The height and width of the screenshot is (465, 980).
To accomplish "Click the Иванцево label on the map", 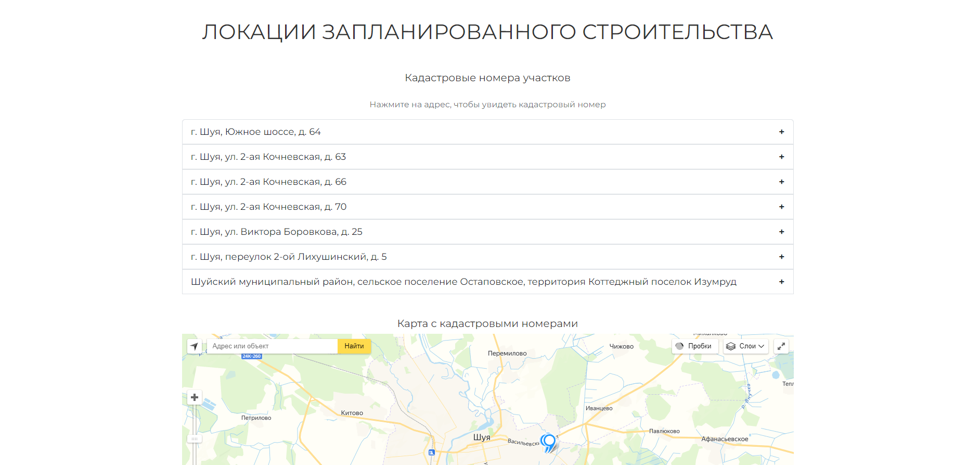I will tap(599, 408).
